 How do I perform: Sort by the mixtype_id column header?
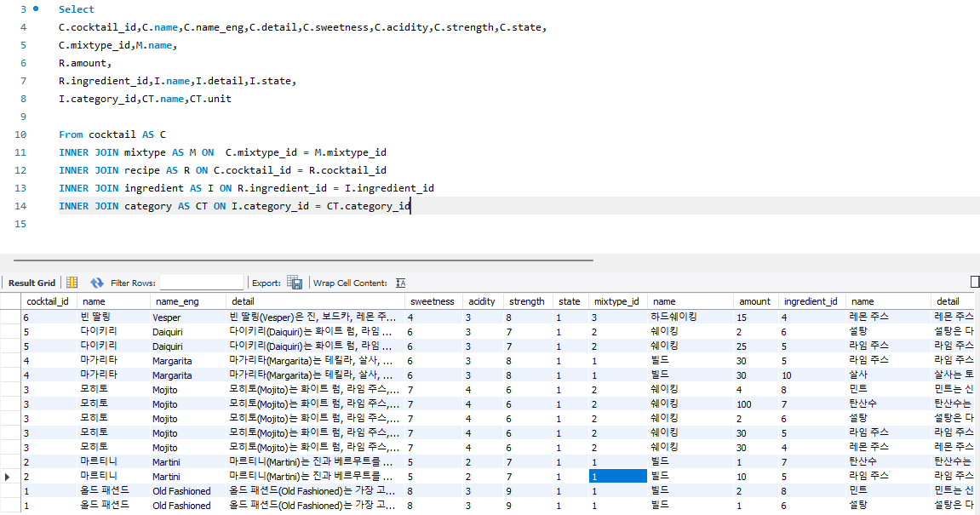617,301
